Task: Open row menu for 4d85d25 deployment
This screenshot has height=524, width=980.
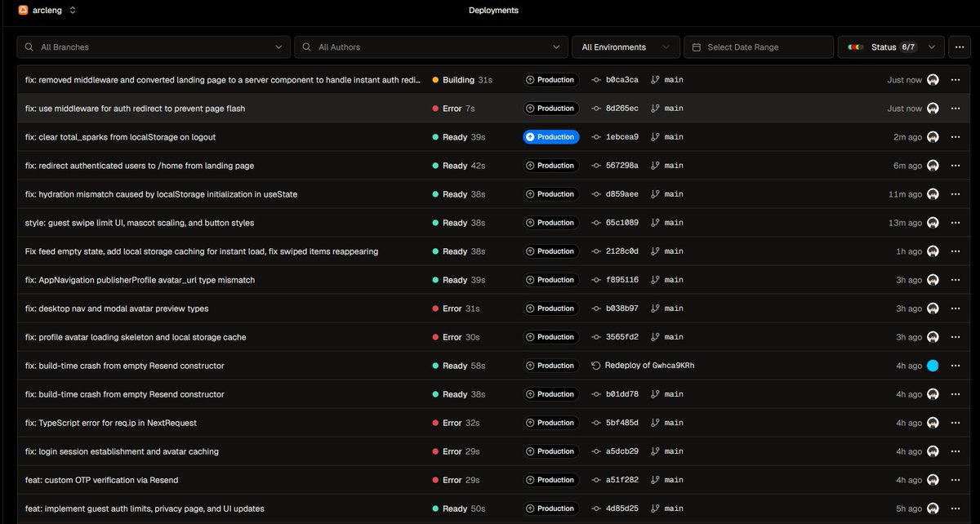Action: 955,508
